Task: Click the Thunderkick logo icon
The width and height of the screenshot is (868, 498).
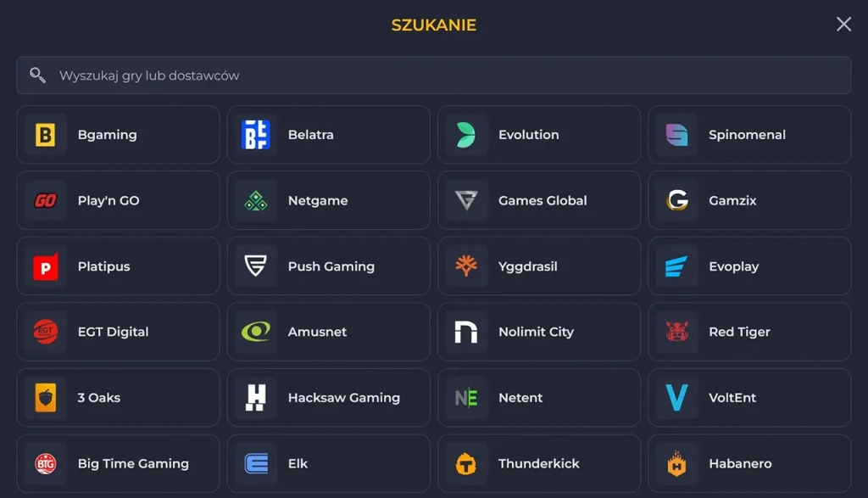Action: 466,464
